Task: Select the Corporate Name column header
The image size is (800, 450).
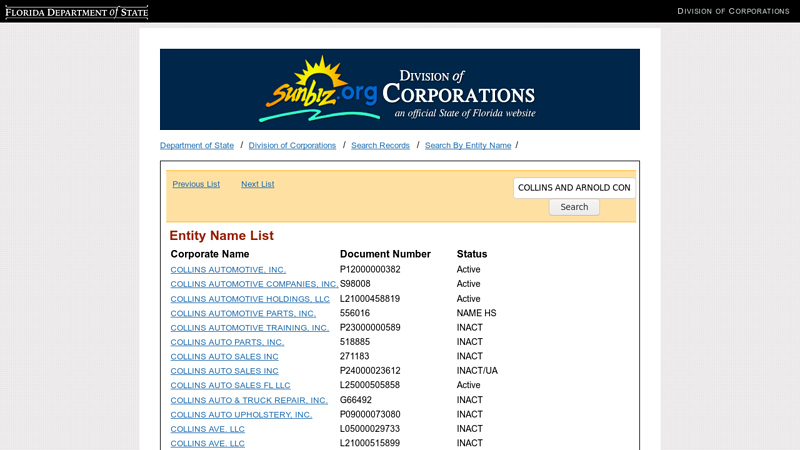Action: coord(210,254)
